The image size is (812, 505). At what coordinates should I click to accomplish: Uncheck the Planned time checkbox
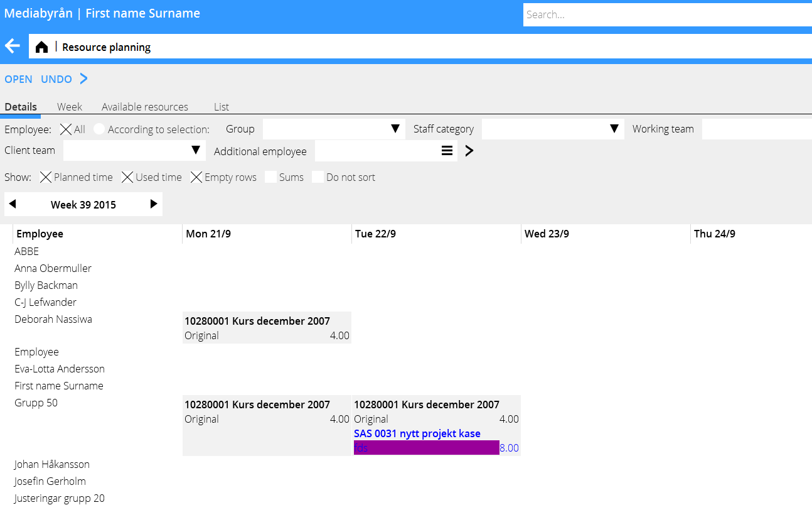coord(46,177)
